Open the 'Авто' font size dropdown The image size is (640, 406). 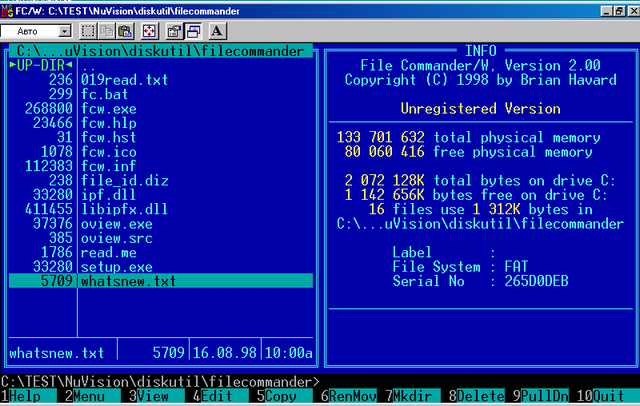[x=64, y=31]
